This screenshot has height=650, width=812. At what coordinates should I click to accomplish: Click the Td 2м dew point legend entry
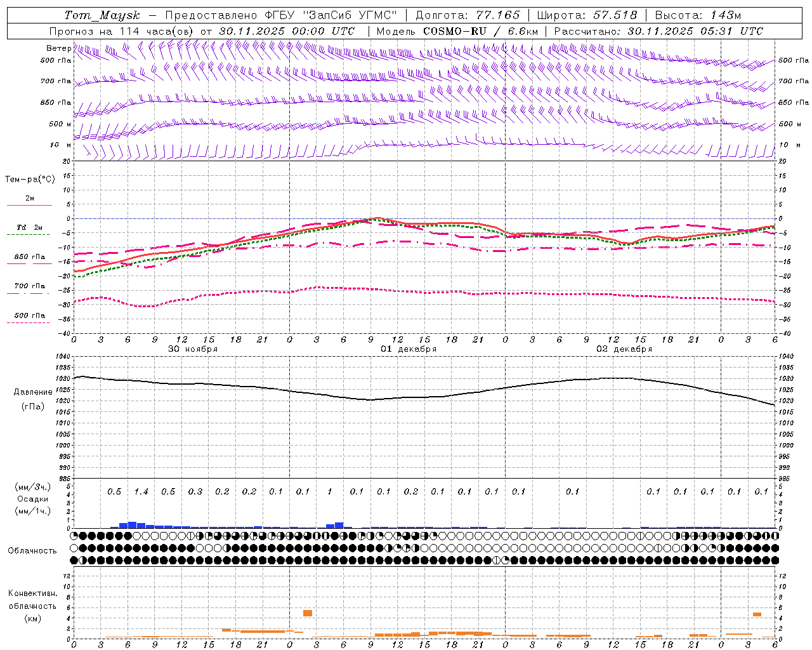(x=30, y=227)
